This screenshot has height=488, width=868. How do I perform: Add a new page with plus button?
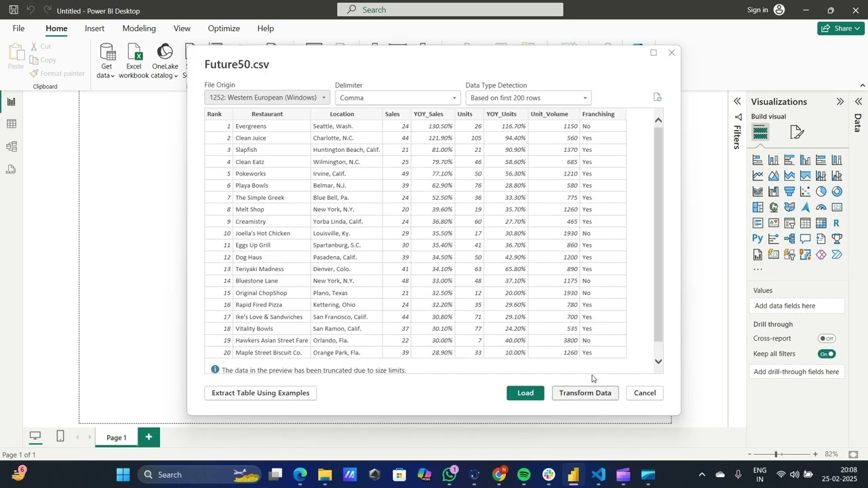[149, 436]
